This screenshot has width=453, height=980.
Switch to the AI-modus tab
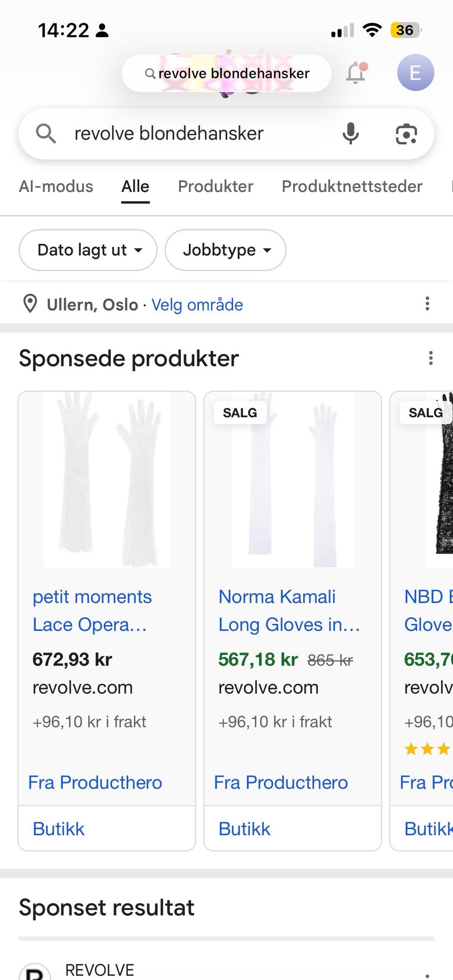tap(56, 186)
